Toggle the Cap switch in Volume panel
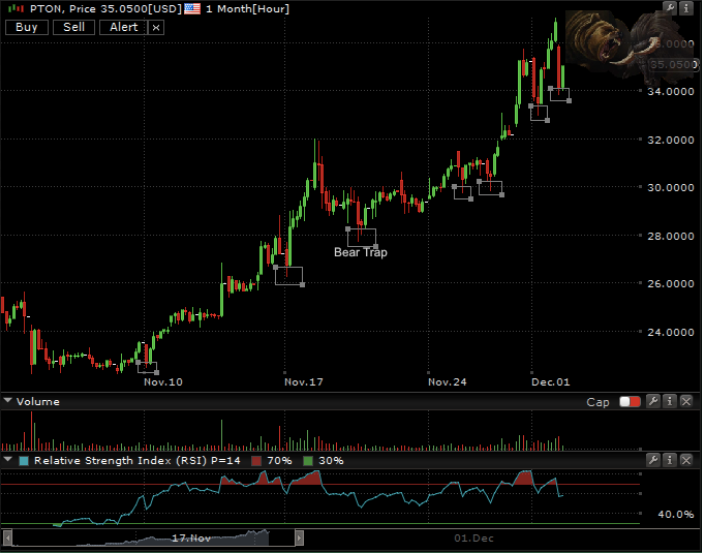This screenshot has height=553, width=702. point(630,401)
